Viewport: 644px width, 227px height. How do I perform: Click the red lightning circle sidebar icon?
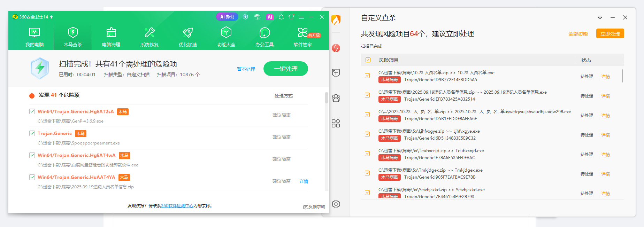click(x=336, y=48)
